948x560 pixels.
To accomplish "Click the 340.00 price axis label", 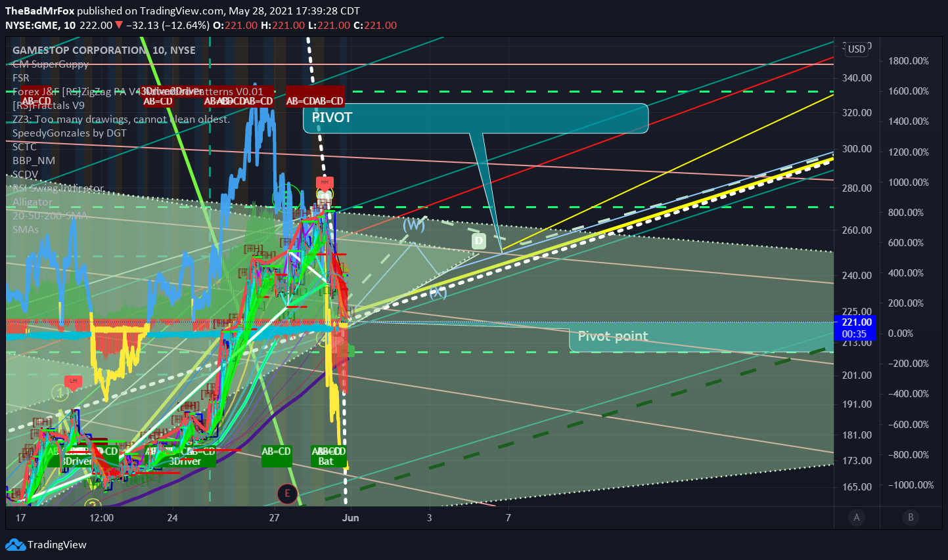I will [857, 78].
